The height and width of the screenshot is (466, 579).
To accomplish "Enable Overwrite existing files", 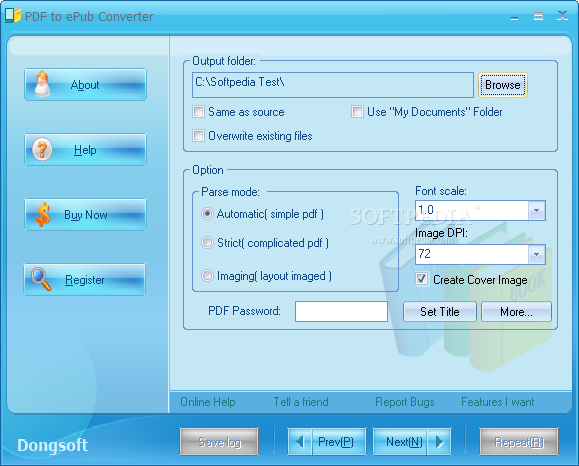I will [198, 136].
